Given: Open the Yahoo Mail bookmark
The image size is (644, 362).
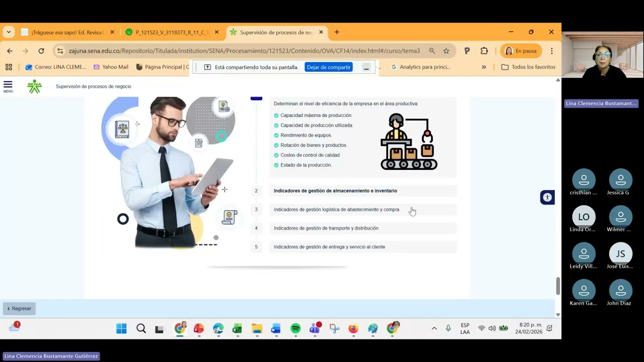Looking at the screenshot, I should (x=111, y=67).
